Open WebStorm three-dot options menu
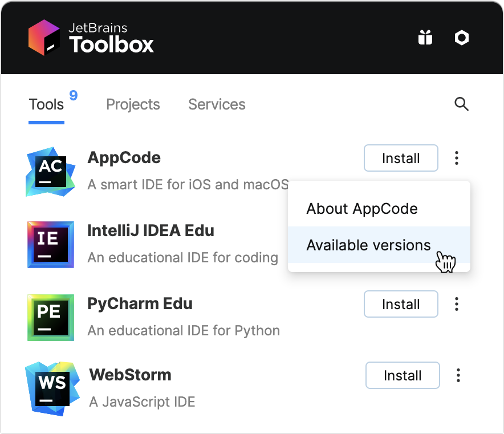504x434 pixels. pos(458,375)
